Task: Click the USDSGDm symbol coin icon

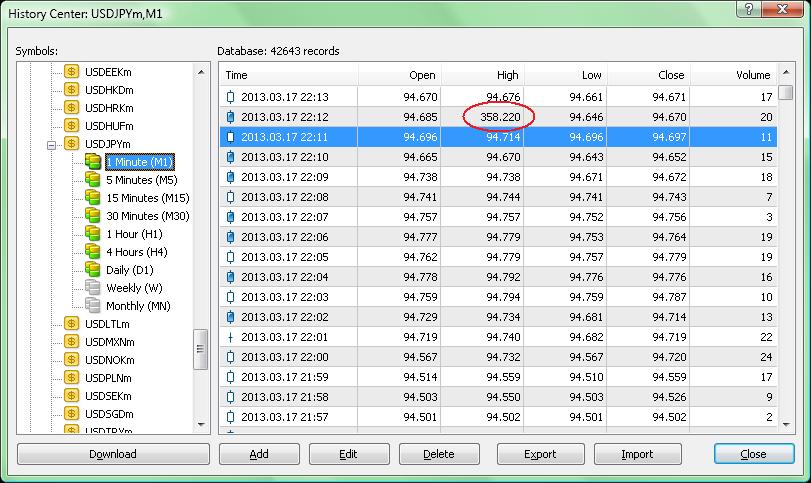Action: tap(71, 414)
